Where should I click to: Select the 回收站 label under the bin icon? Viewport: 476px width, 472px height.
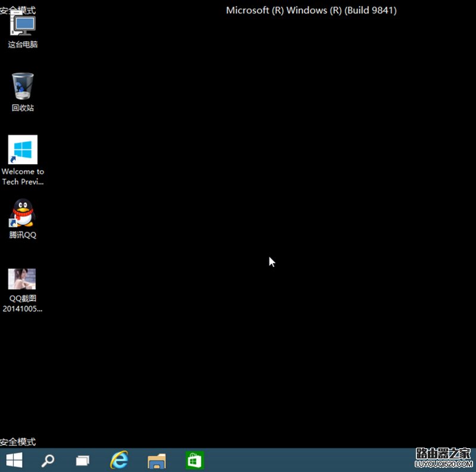tap(22, 108)
